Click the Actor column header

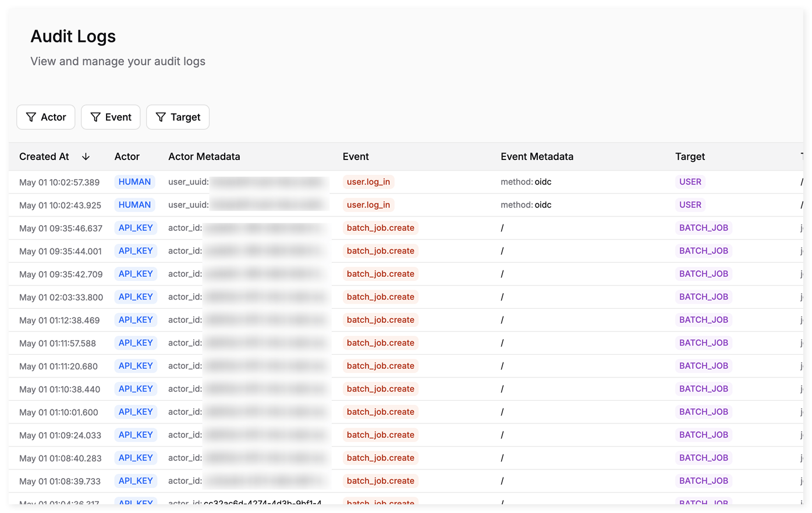point(127,156)
